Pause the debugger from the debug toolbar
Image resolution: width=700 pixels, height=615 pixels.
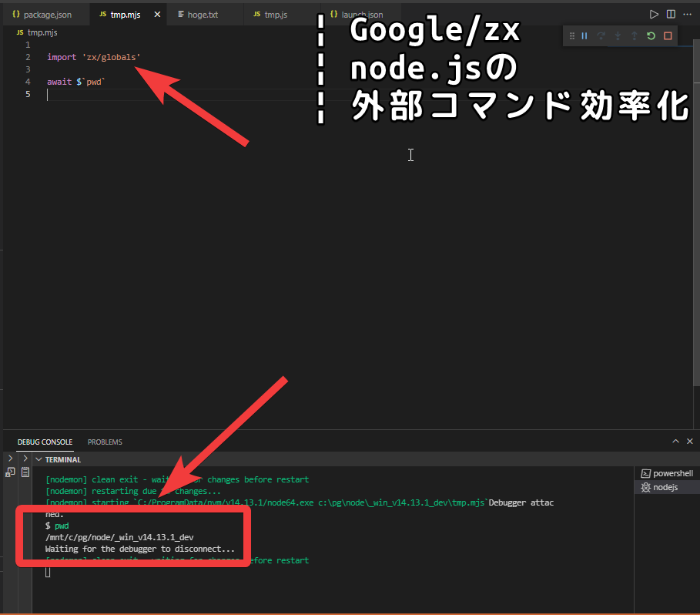(584, 36)
